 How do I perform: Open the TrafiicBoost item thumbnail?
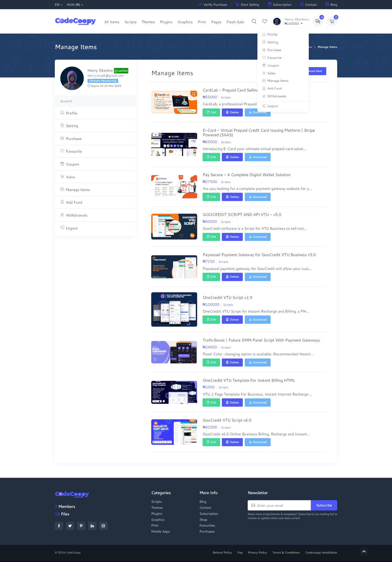coord(174,352)
